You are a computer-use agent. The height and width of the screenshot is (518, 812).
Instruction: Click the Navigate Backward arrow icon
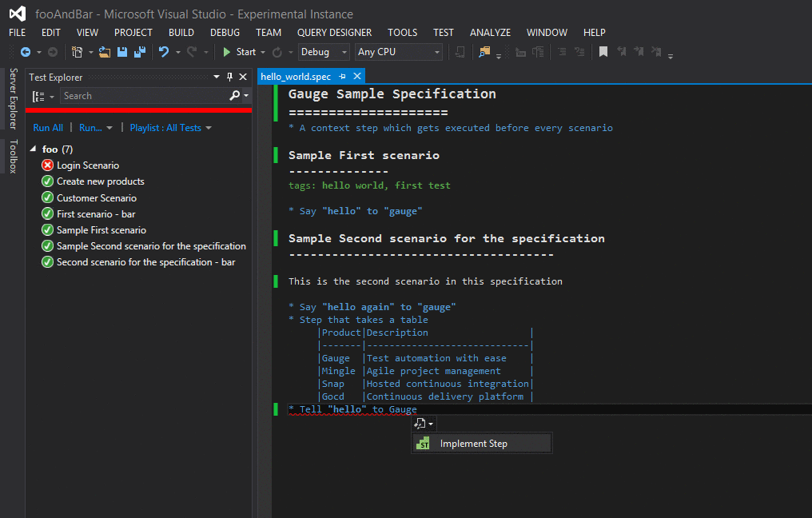(x=25, y=52)
